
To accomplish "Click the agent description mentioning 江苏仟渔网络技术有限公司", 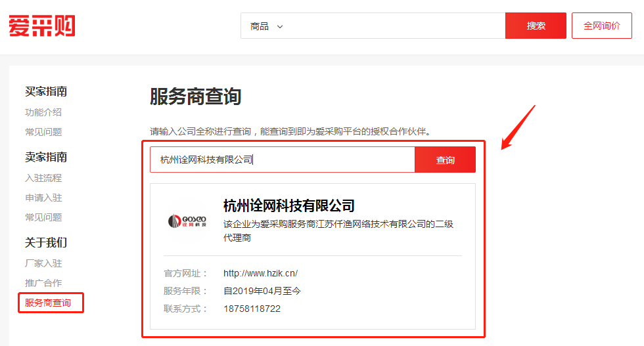I will point(338,230).
